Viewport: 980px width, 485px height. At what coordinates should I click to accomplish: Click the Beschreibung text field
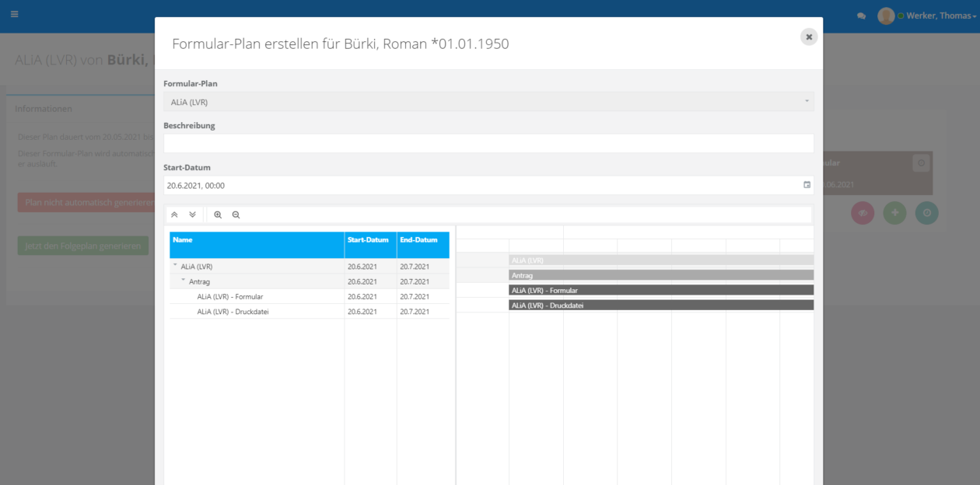tap(488, 144)
